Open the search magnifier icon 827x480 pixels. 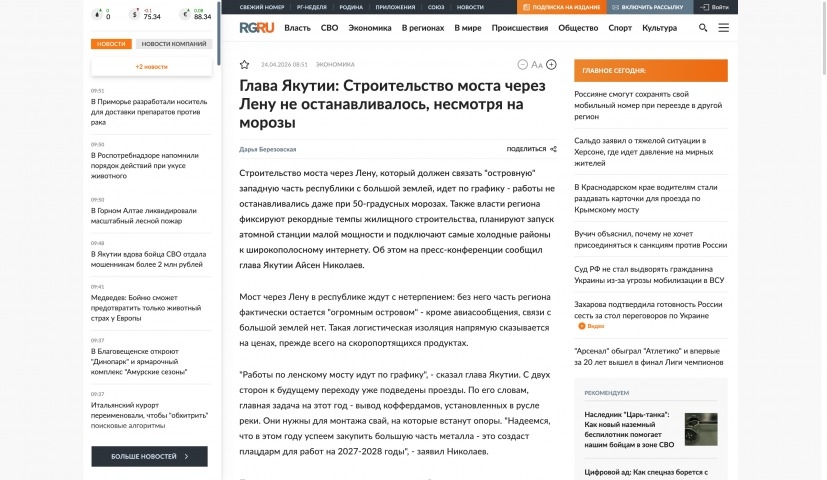point(703,28)
